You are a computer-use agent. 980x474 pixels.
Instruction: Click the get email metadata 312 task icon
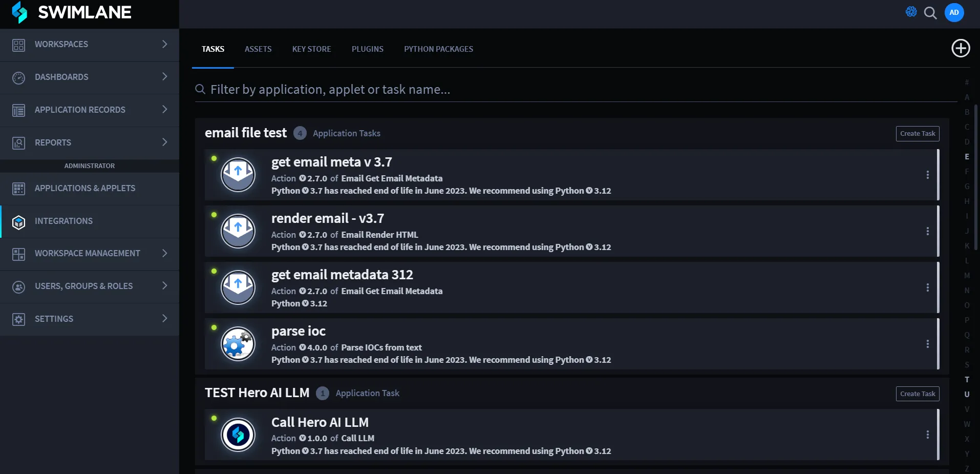238,287
